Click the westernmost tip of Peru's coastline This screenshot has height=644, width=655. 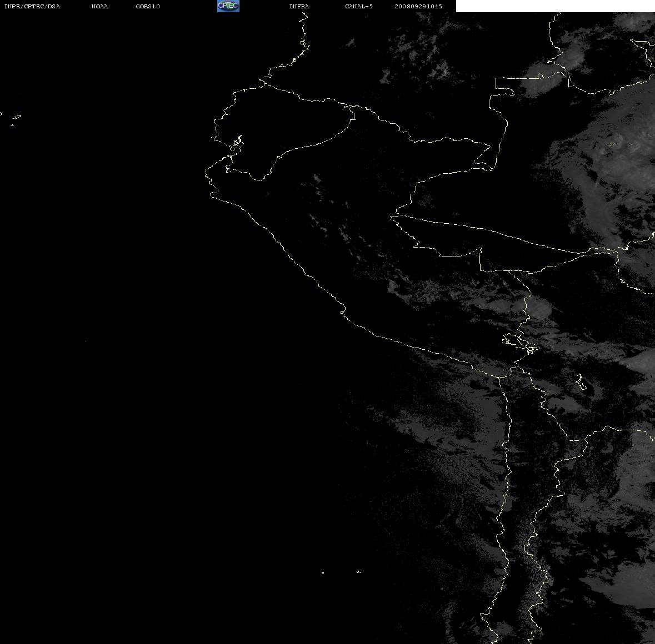[x=206, y=172]
